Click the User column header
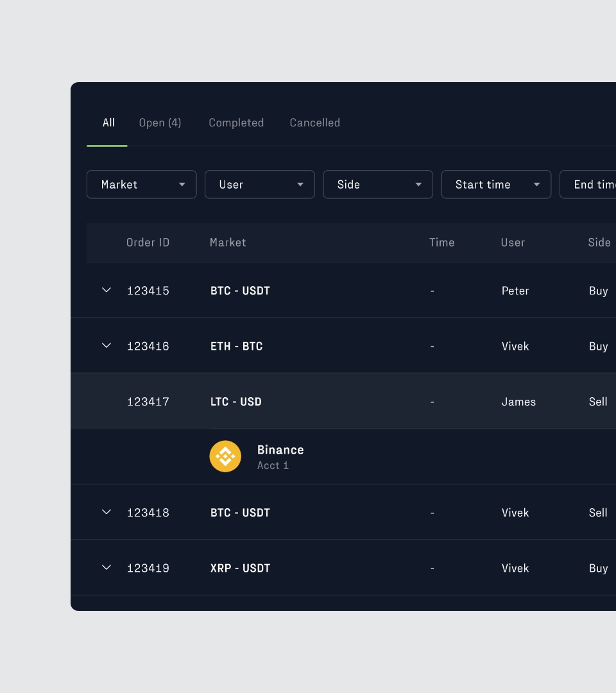 click(513, 242)
